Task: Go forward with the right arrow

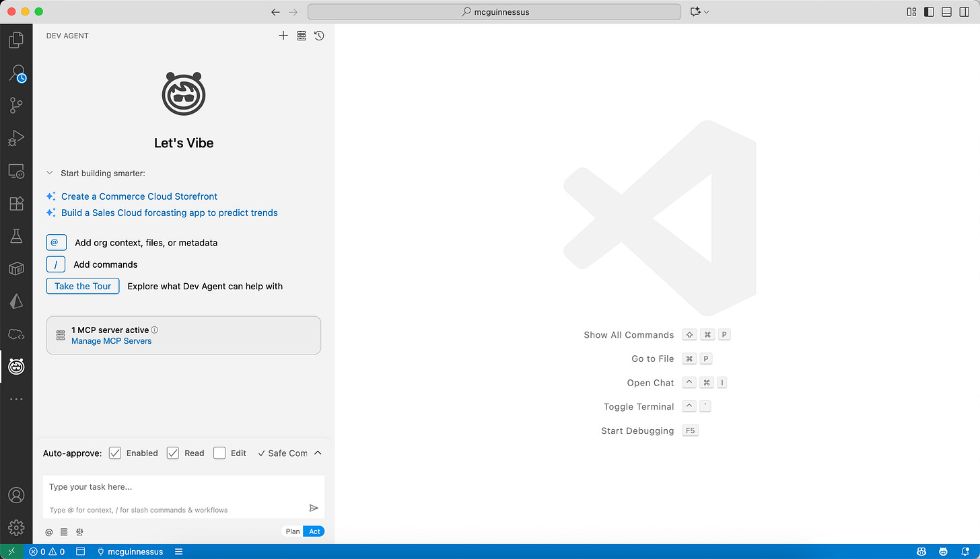Action: click(293, 11)
